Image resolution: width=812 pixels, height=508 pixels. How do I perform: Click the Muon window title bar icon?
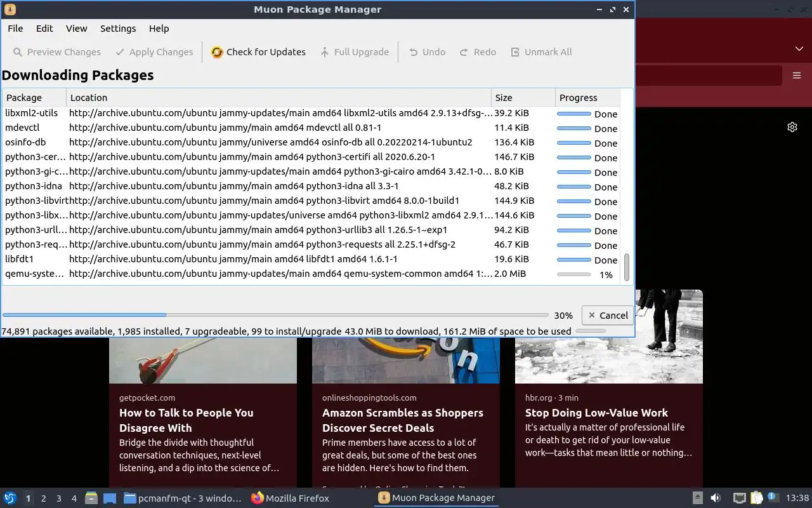point(10,10)
